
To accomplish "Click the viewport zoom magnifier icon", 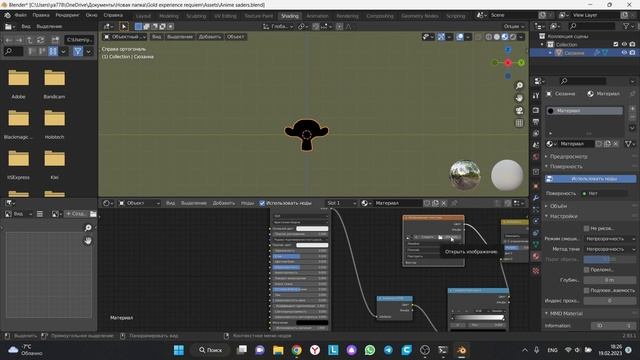I will [519, 85].
